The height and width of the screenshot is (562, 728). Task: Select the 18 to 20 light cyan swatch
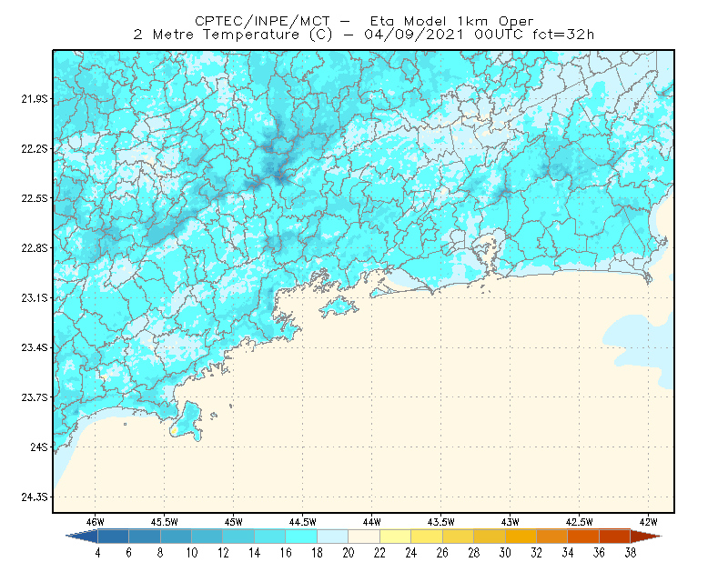tap(332, 537)
